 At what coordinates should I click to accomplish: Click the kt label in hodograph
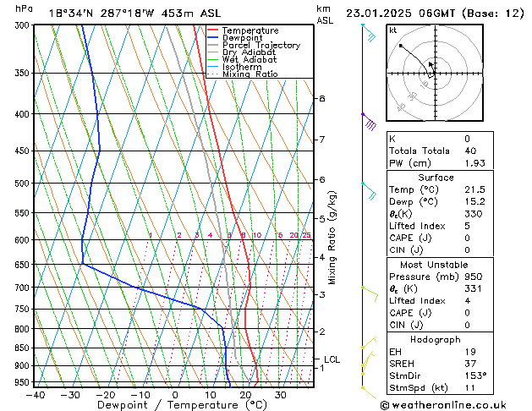(392, 30)
